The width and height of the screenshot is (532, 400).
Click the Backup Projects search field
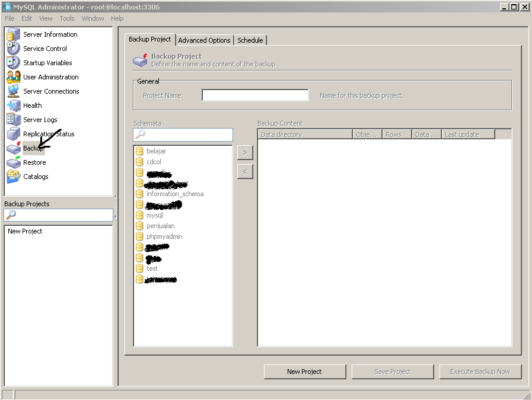coord(58,215)
